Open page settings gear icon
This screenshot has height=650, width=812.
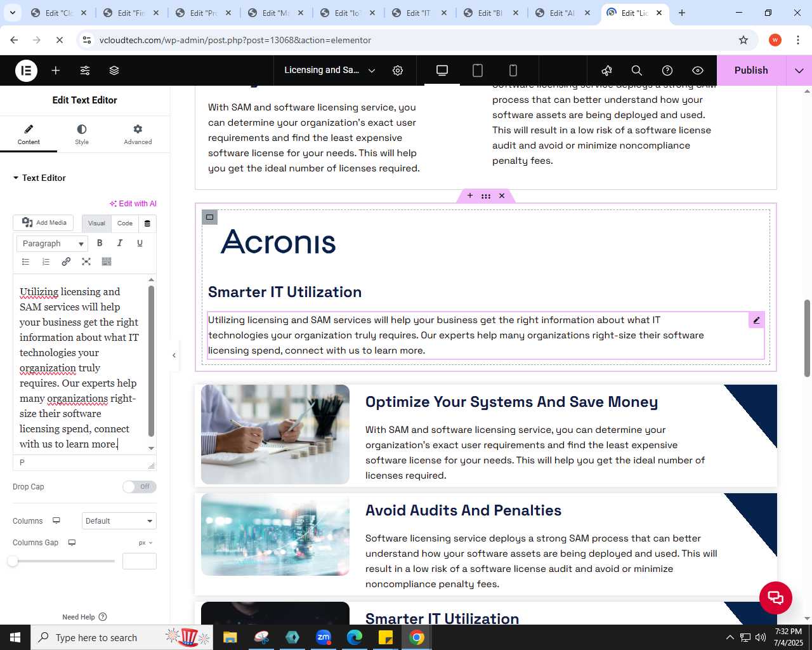[x=398, y=70]
